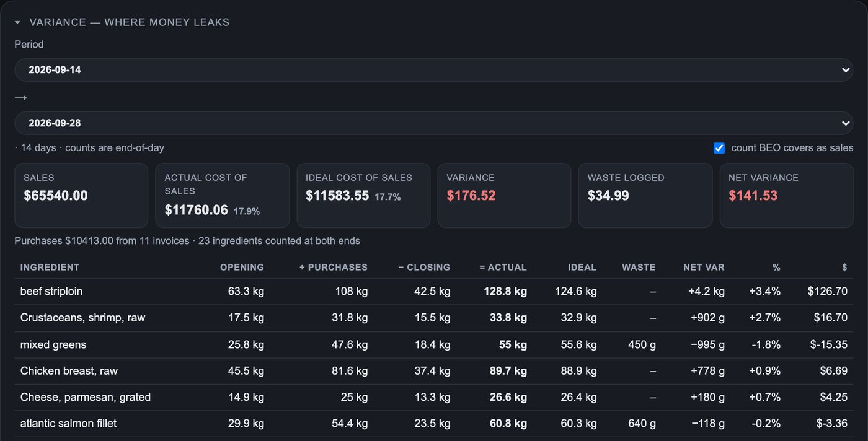Click parmesan percent variance +0.7%

(x=764, y=397)
